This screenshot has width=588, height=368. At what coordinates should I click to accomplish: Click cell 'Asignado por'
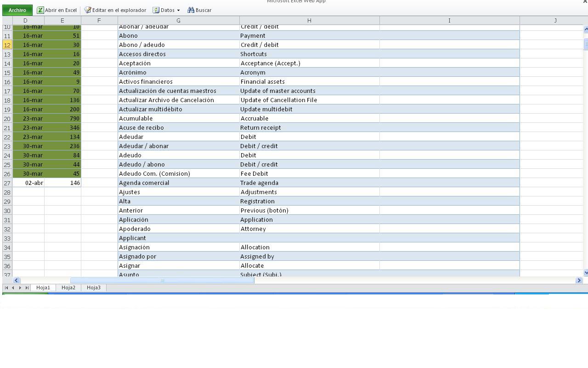click(x=179, y=256)
